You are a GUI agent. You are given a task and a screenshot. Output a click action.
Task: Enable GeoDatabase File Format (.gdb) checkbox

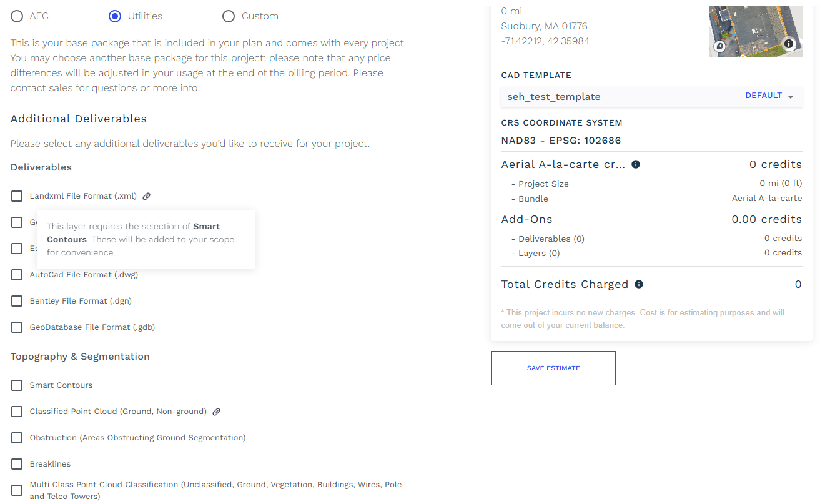[17, 327]
